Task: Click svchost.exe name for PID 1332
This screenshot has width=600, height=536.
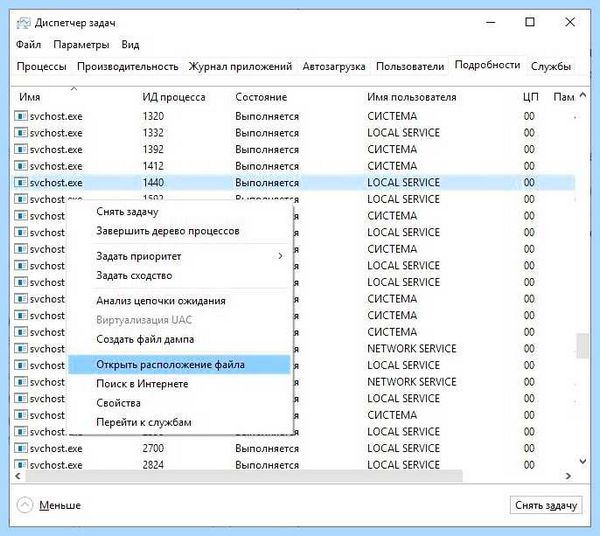Action: click(x=56, y=133)
